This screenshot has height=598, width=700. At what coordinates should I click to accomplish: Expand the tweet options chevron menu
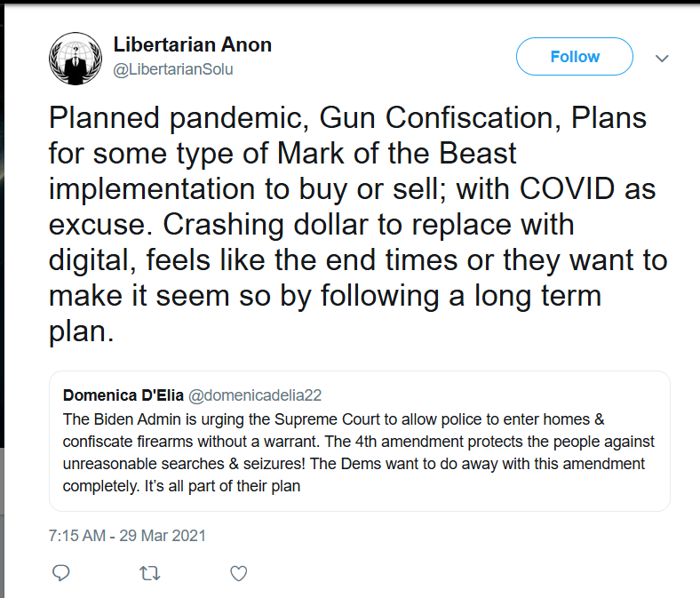[x=662, y=58]
